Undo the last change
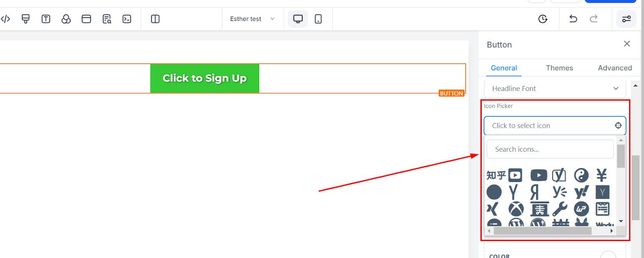Image resolution: width=644 pixels, height=258 pixels. [x=573, y=19]
